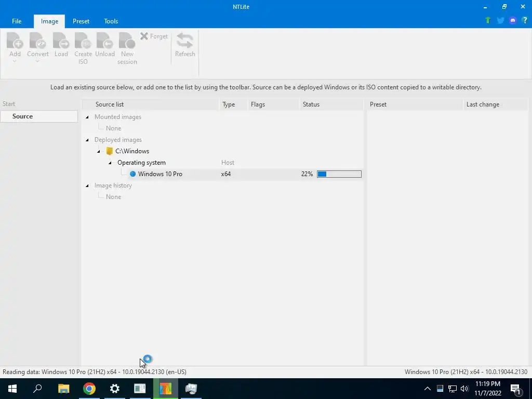Image resolution: width=532 pixels, height=399 pixels.
Task: Click the Host type label
Action: tap(228, 163)
